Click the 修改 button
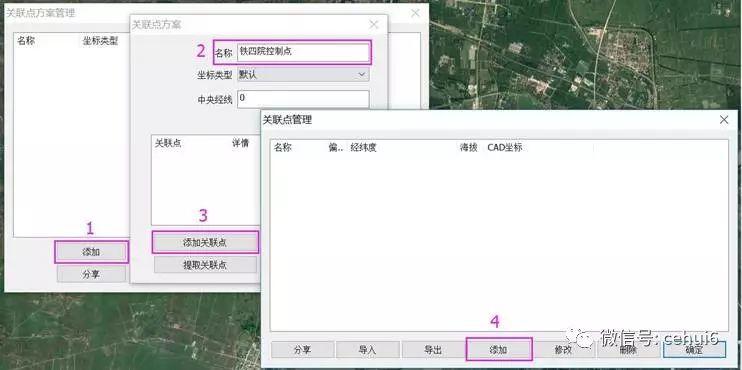Image resolution: width=742 pixels, height=370 pixels. tap(564, 350)
